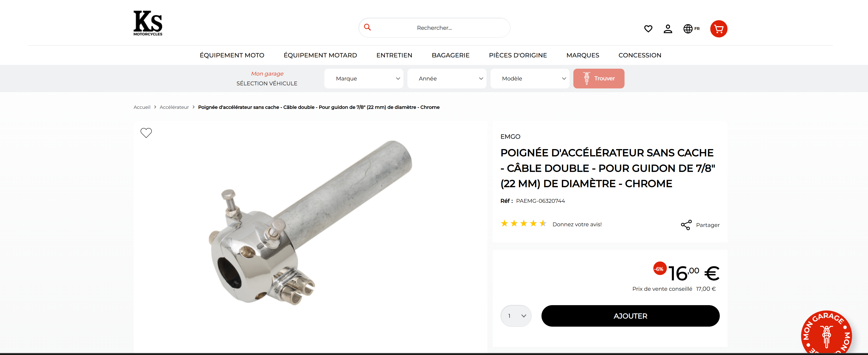This screenshot has height=355, width=868.
Task: Expand the Modèle dropdown
Action: 530,78
